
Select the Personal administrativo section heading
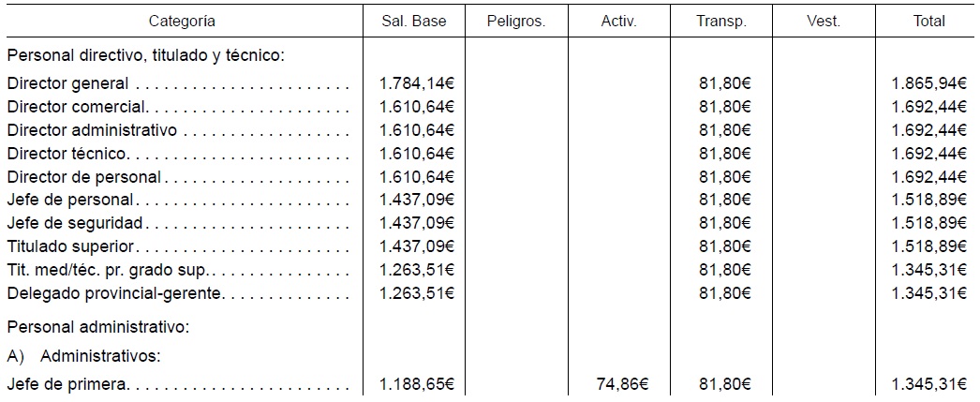98,328
